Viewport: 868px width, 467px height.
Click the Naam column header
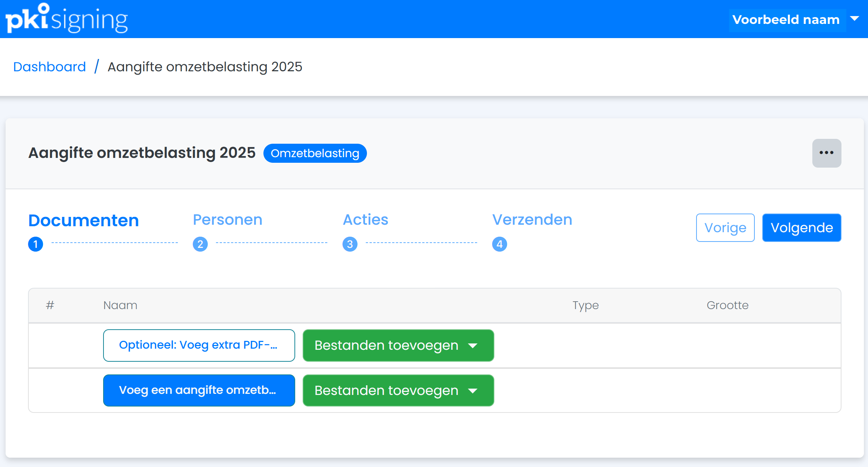[x=120, y=305]
